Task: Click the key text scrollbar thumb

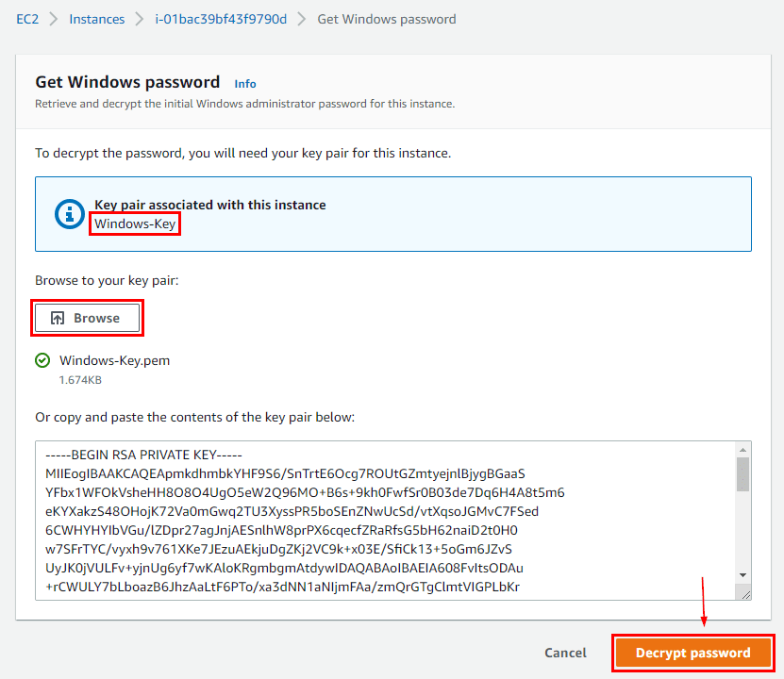Action: point(742,474)
